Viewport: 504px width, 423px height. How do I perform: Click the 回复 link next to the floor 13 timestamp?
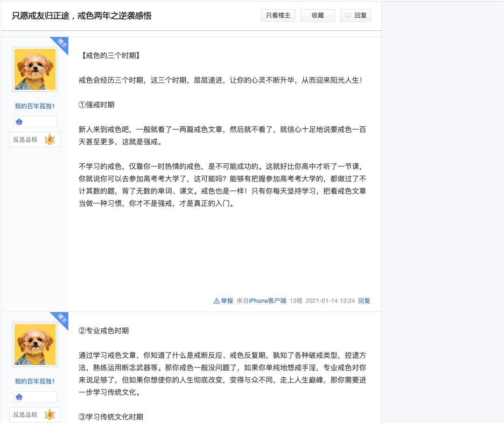click(364, 301)
